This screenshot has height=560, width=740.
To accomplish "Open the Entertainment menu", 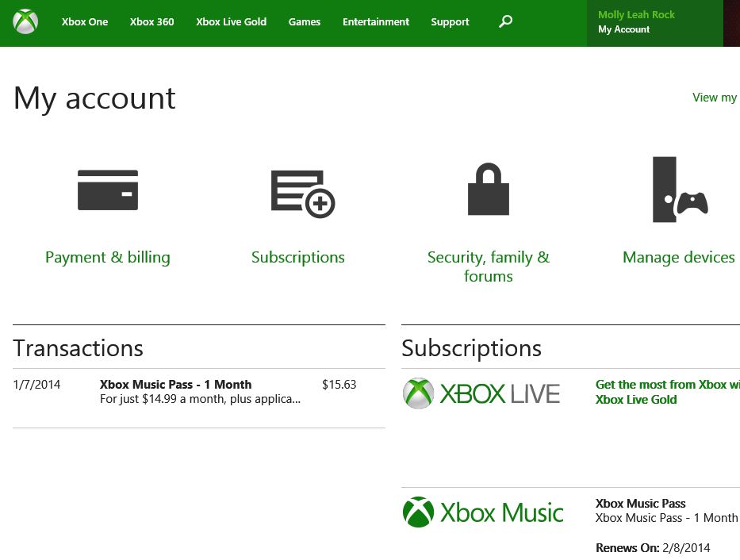I will click(376, 21).
